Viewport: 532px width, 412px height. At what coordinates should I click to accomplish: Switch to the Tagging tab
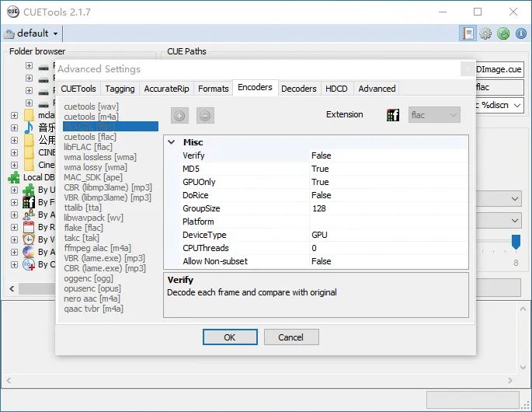coord(120,89)
